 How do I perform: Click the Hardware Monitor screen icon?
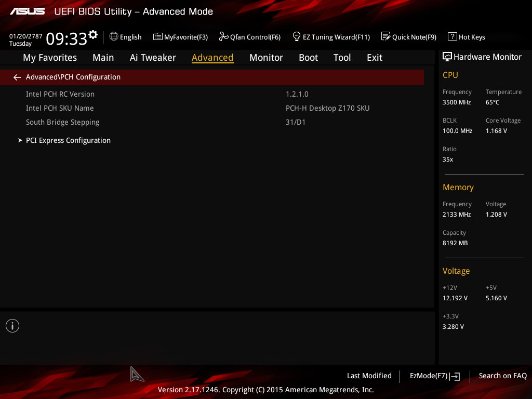pos(447,57)
